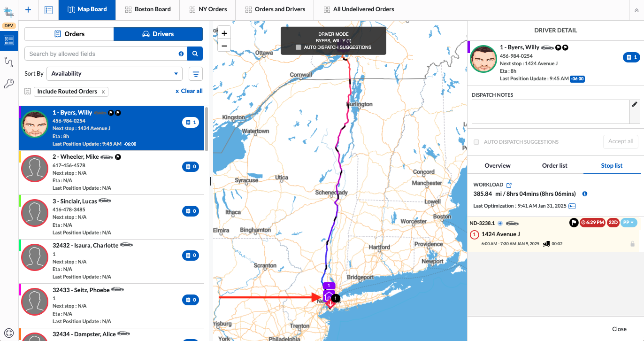
Task: Switch to Drivers view
Action: (x=158, y=34)
